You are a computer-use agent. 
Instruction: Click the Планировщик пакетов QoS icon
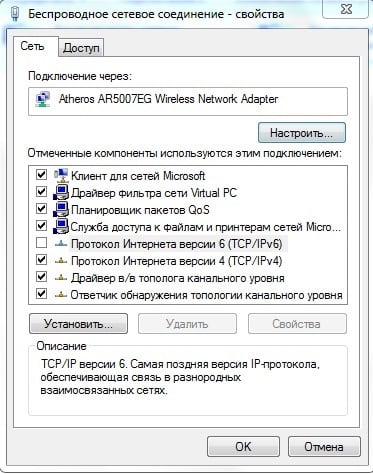(x=61, y=209)
